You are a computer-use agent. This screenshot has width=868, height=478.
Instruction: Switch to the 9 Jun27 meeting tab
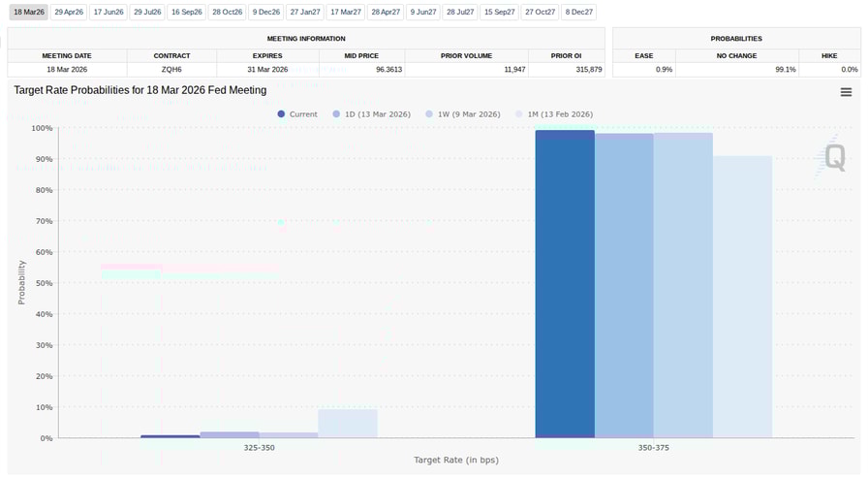click(422, 13)
